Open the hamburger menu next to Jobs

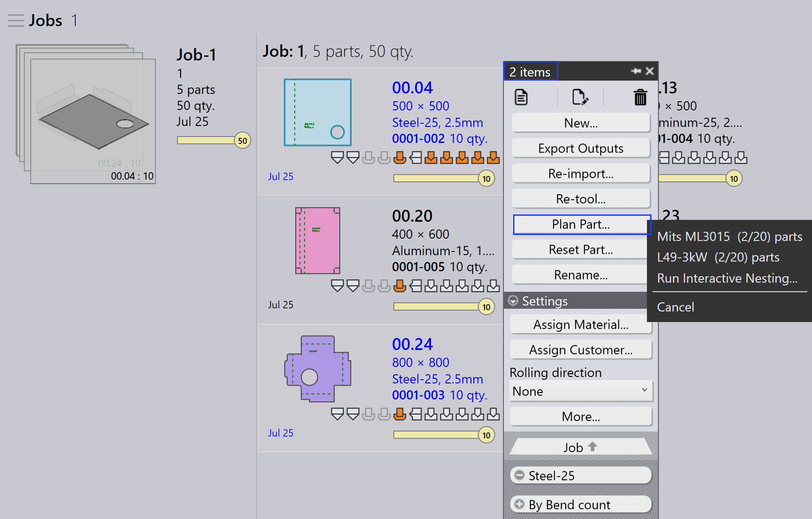click(x=16, y=21)
